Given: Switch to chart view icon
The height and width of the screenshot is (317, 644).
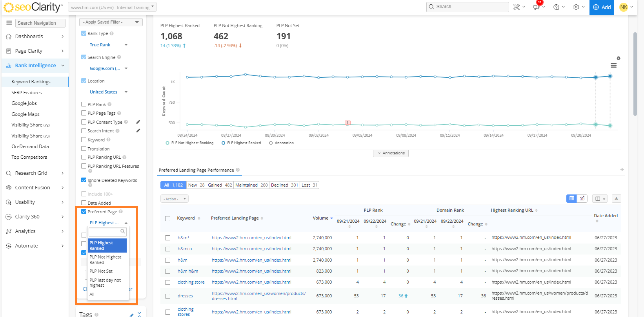Looking at the screenshot, I should click(x=582, y=198).
